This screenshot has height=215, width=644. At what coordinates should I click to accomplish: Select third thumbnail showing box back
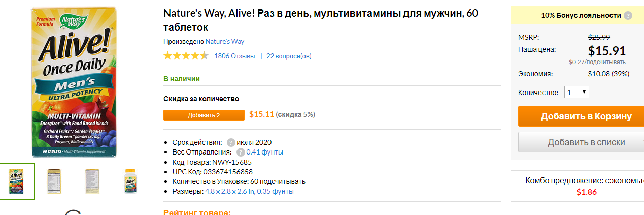(92, 181)
